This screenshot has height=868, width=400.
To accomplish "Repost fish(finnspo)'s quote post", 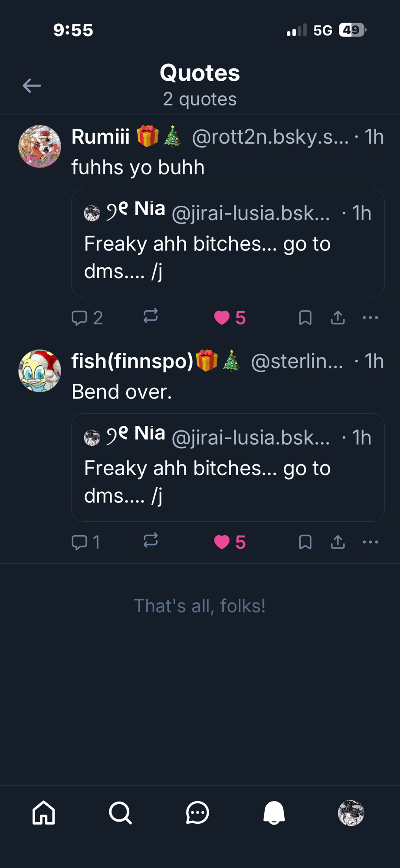I will pos(151,540).
